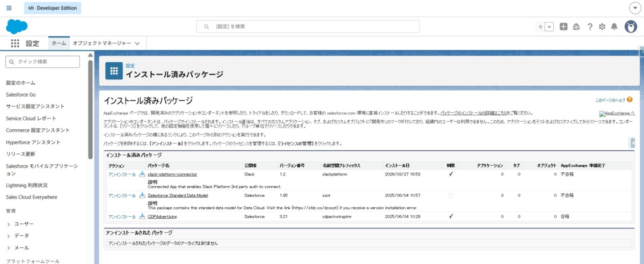Screen dimensions: 644x264
Task: Click the インストール日 column header
Action: (x=397, y=165)
